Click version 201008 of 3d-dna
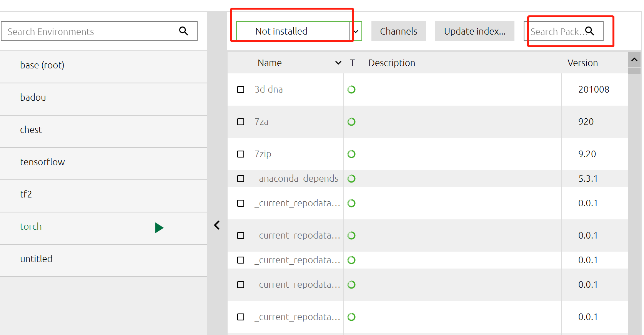The width and height of the screenshot is (644, 335). tap(594, 90)
